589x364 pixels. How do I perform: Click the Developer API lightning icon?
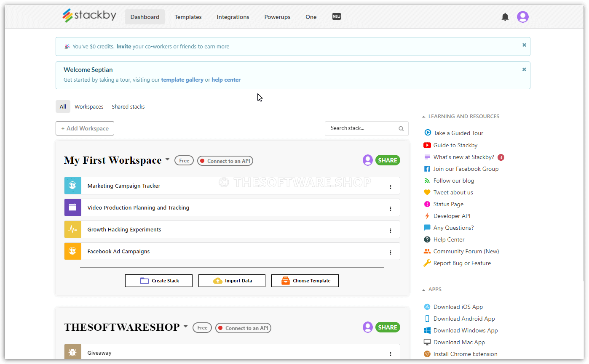tap(427, 216)
